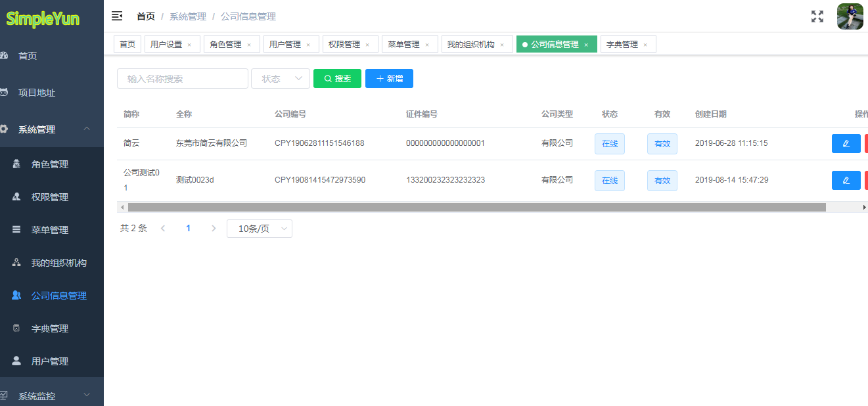This screenshot has width=868, height=406.
Task: Click the hamburger menu collapse icon
Action: point(117,16)
